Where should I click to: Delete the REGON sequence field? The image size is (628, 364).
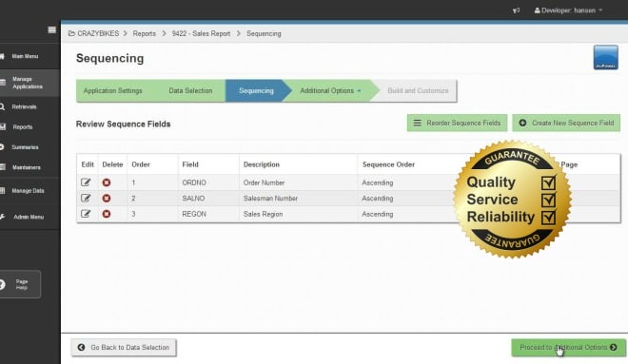(x=107, y=214)
